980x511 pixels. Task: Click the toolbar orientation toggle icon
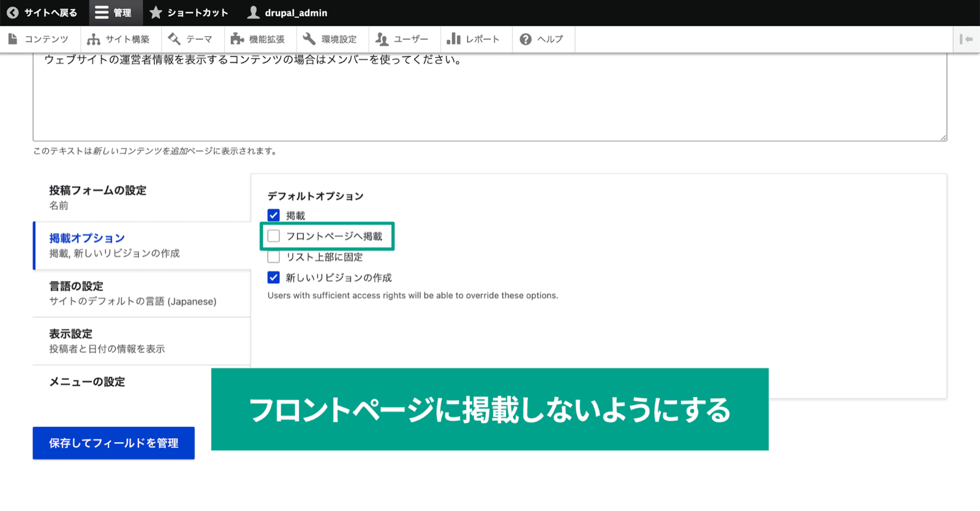pos(967,39)
